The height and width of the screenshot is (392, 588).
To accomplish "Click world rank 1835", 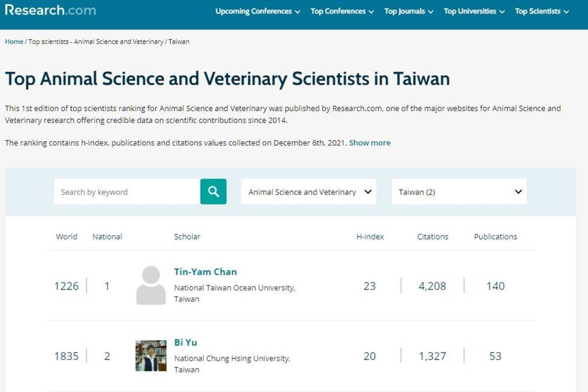I will pyautogui.click(x=67, y=356).
